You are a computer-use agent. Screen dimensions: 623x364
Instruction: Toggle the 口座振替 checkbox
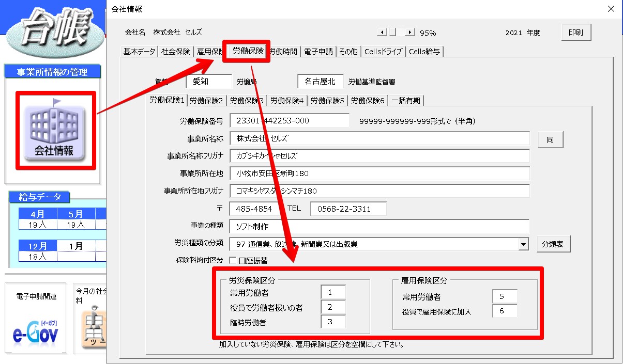[233, 260]
